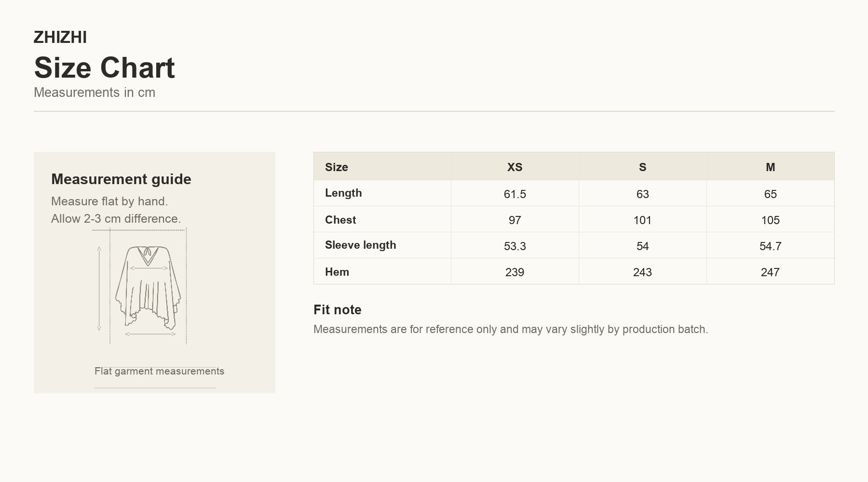Click the Fit note heading
The width and height of the screenshot is (868, 482).
tap(338, 309)
